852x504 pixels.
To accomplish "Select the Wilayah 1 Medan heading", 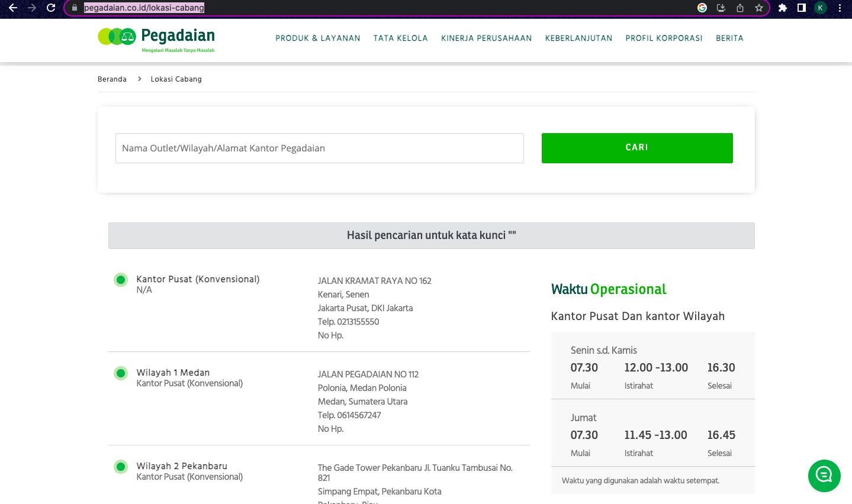I will point(173,373).
